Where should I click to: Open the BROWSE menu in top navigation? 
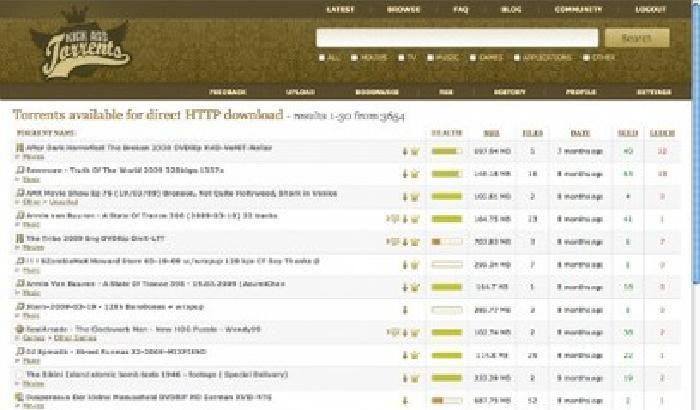403,9
